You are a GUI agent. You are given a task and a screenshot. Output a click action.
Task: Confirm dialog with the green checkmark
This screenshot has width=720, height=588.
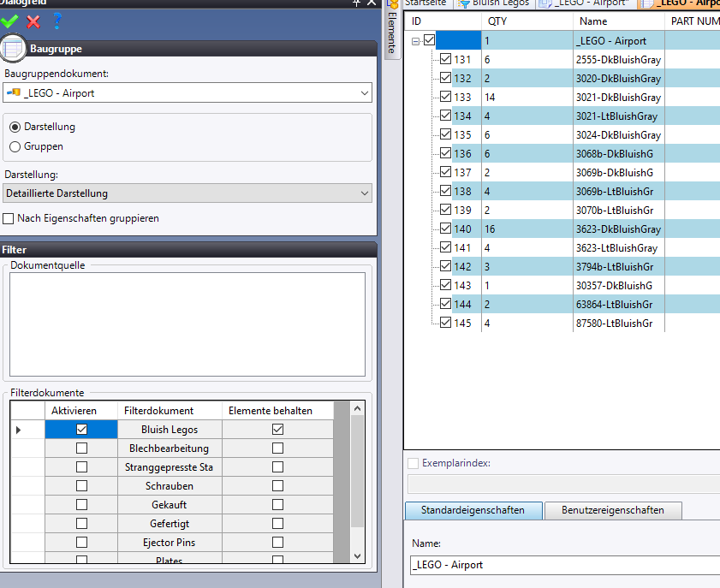[9, 21]
